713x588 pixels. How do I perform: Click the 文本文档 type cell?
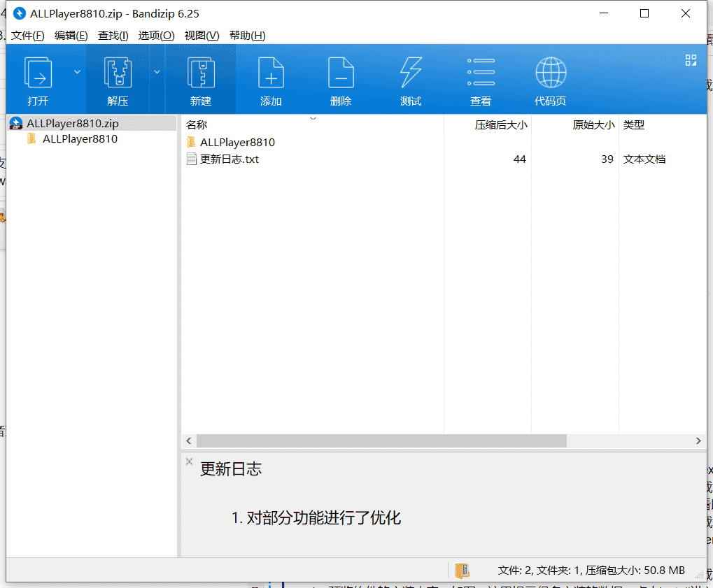coord(644,159)
